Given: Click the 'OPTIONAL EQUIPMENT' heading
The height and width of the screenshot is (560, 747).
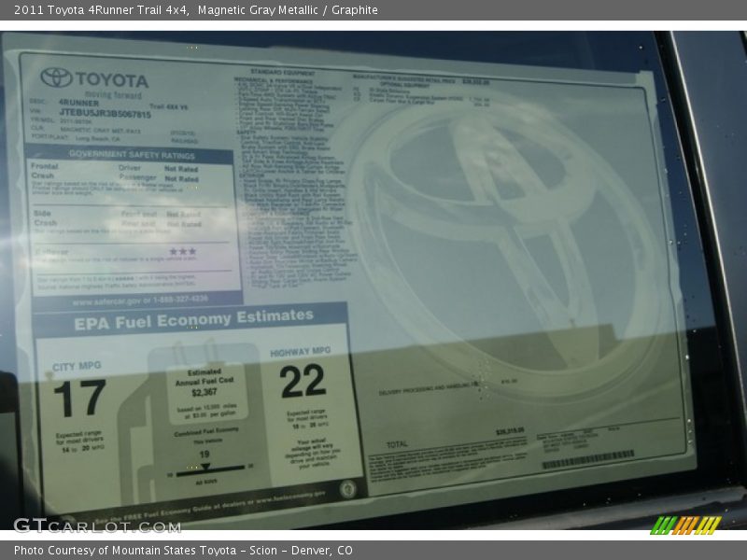Looking at the screenshot, I should 404,85.
